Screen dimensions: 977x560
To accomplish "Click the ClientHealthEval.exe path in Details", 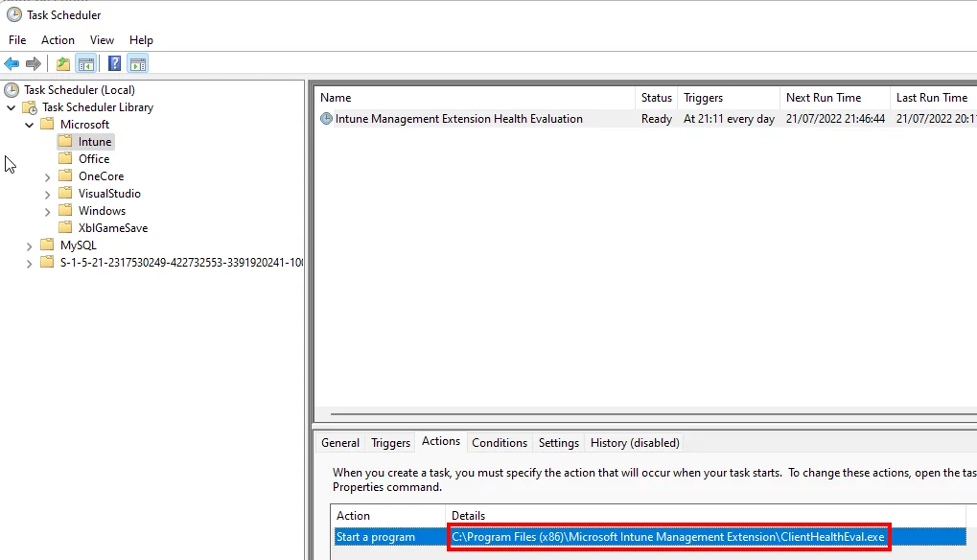I will pyautogui.click(x=668, y=537).
